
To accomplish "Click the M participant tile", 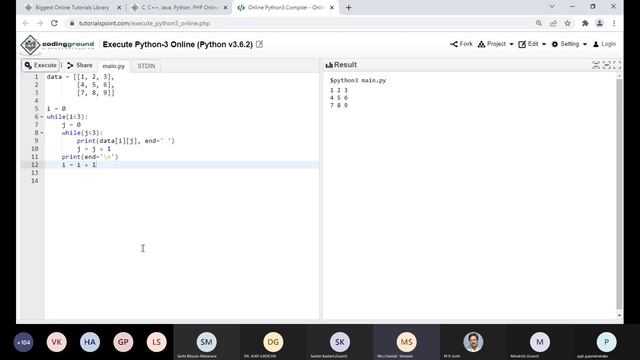I will pyautogui.click(x=540, y=342).
